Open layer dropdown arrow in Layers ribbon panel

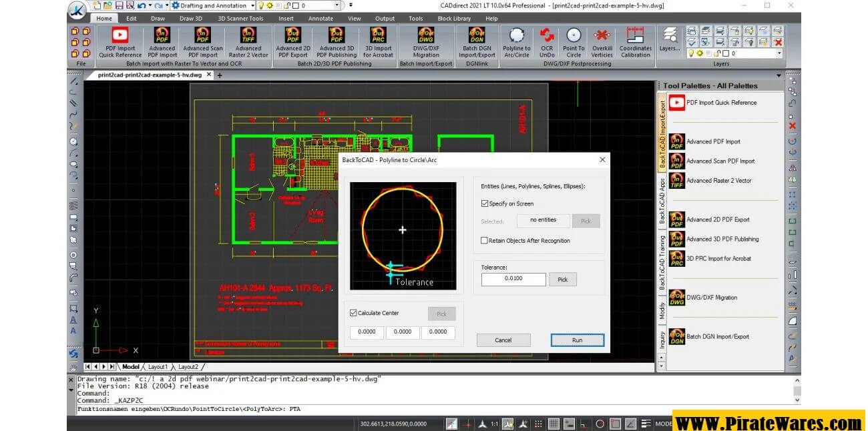click(x=779, y=53)
